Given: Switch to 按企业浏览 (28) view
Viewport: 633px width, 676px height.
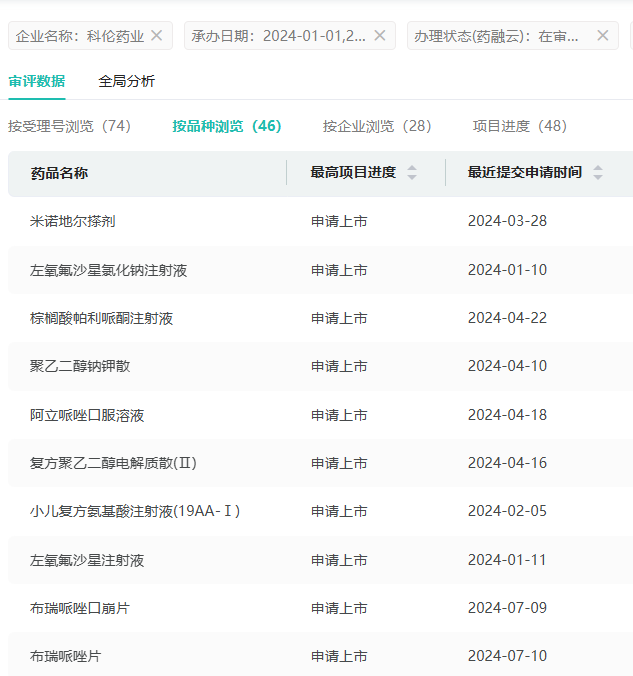Looking at the screenshot, I should (376, 126).
